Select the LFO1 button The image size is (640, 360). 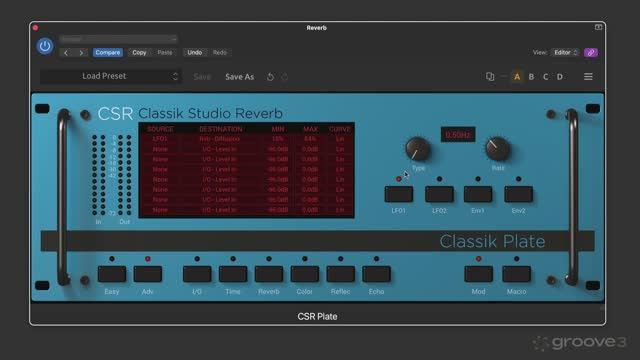pyautogui.click(x=399, y=194)
